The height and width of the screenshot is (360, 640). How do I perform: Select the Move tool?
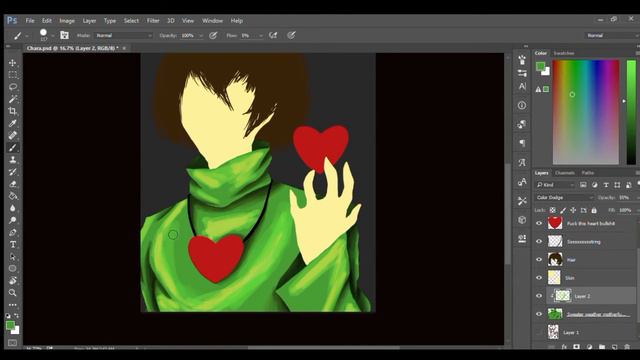tap(13, 63)
